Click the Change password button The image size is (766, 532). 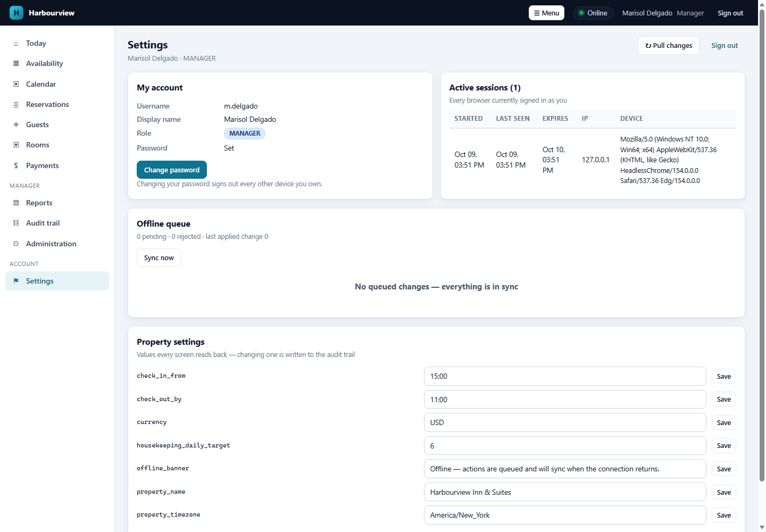tap(172, 170)
